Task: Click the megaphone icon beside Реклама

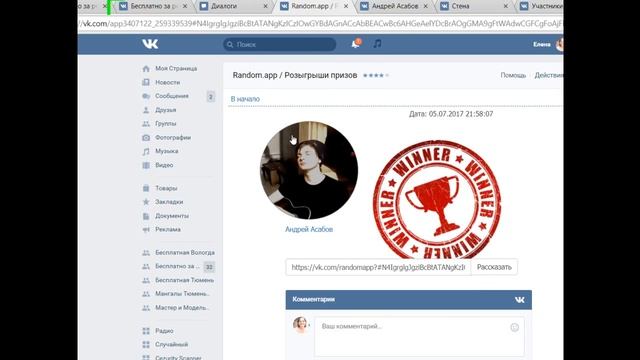Action: 146,230
